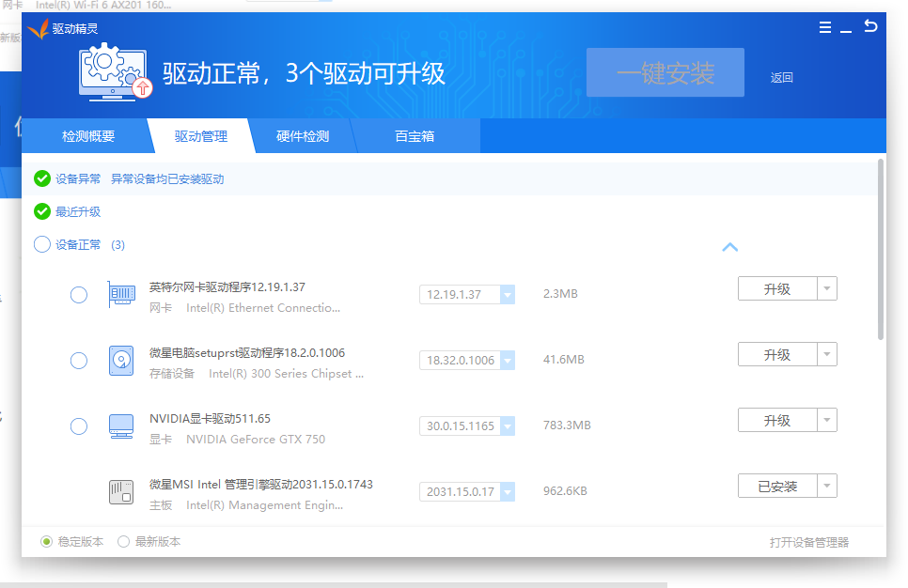908x588 pixels.
Task: Select the Intel network driver checkbox
Action: (79, 295)
